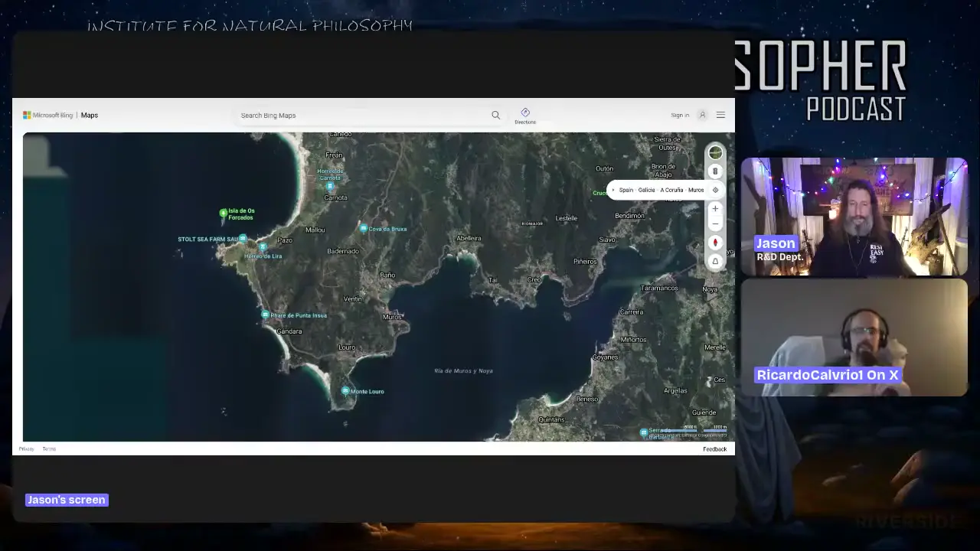The height and width of the screenshot is (551, 980).
Task: Click the Abelleira town label
Action: tap(469, 238)
